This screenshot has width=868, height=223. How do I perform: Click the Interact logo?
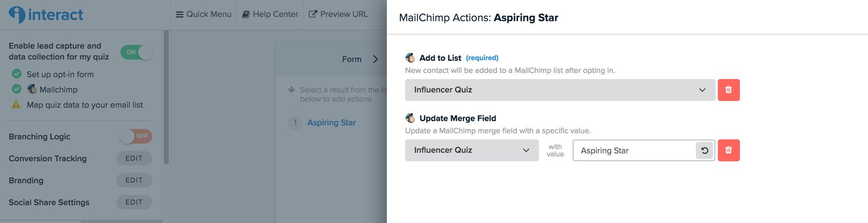[46, 14]
